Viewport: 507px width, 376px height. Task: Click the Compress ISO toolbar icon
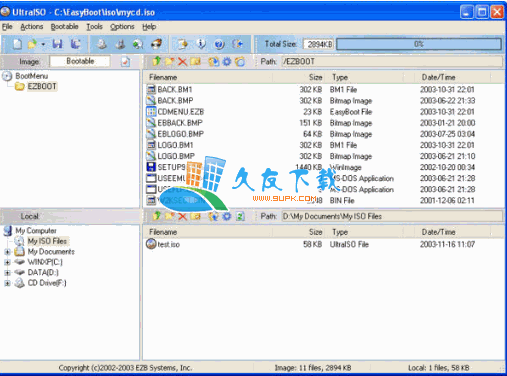(x=120, y=44)
